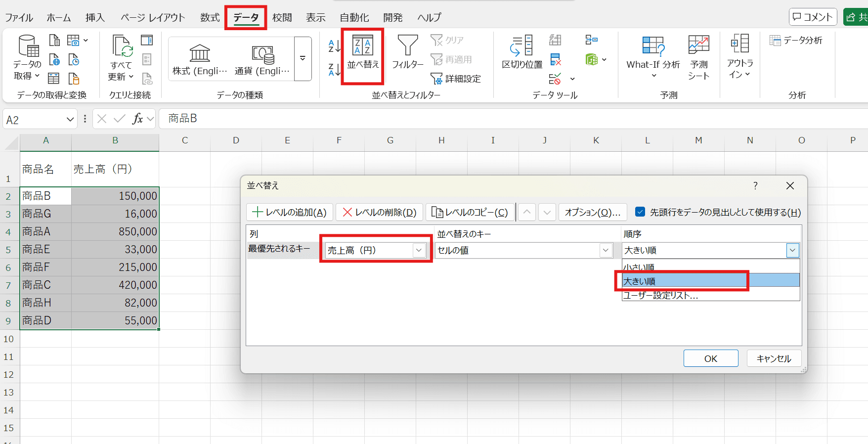The image size is (868, 444).
Task: Open the セルの値 sort key dropdown
Action: point(606,250)
